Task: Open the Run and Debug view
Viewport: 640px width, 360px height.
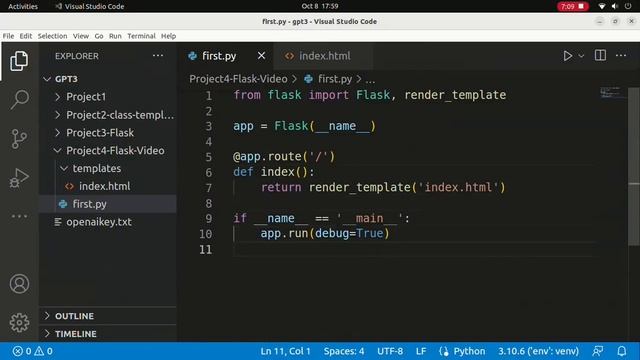Action: point(19,178)
